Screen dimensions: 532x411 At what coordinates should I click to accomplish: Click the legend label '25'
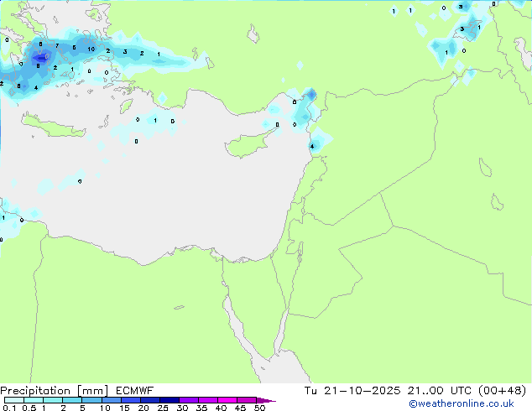pos(163,408)
